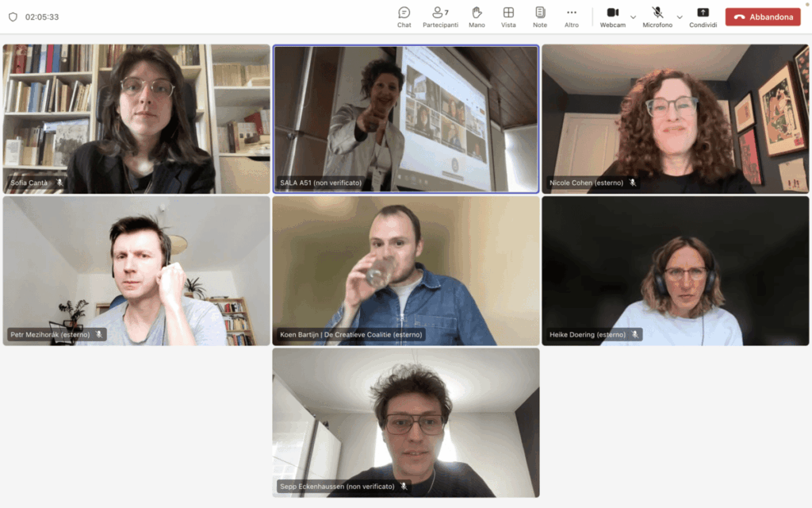Unmute the Microfono

[x=657, y=17]
